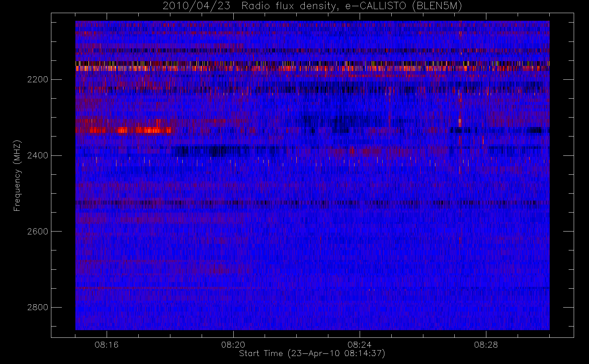Click the 08:20 time tick label
589x364 pixels.
[233, 345]
